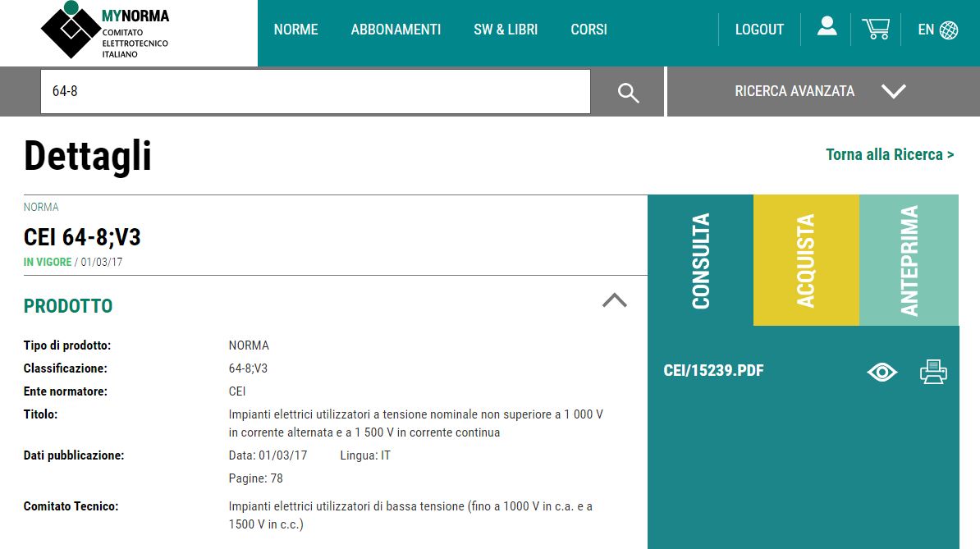Open the shopping cart
This screenshot has width=980, height=549.
pos(876,29)
